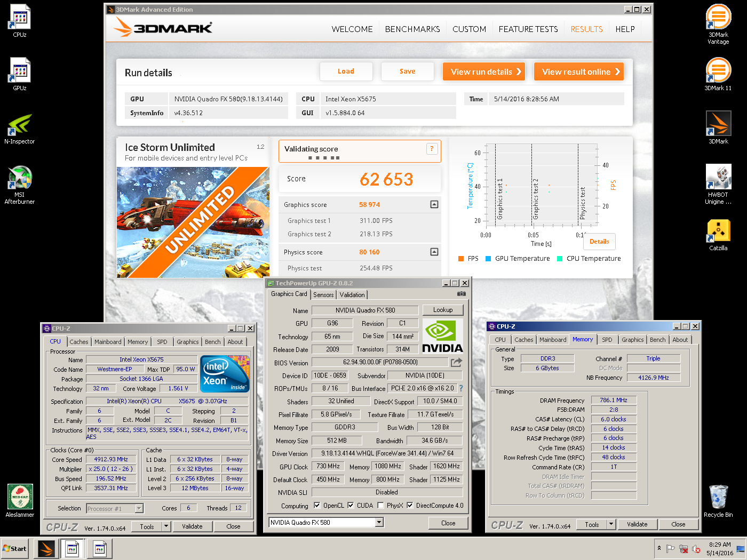Image resolution: width=747 pixels, height=560 pixels.
Task: Click the Intel Xeon inside logo
Action: tap(225, 374)
